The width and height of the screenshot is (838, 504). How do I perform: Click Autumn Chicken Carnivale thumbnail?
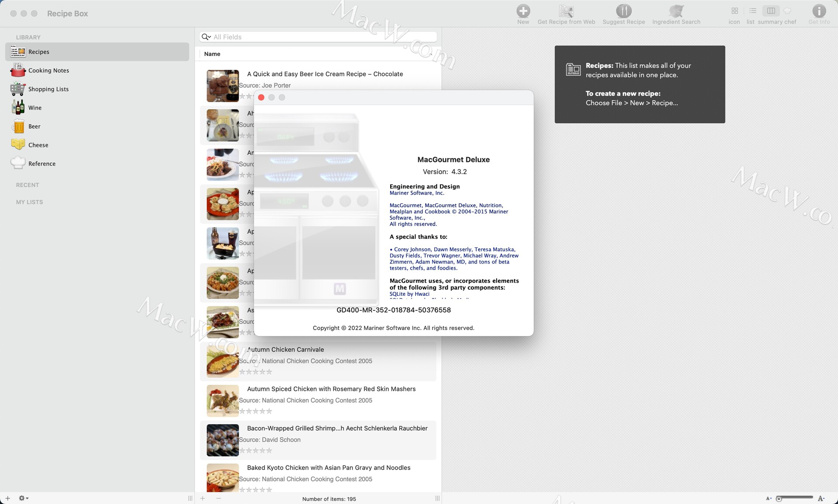[223, 361]
